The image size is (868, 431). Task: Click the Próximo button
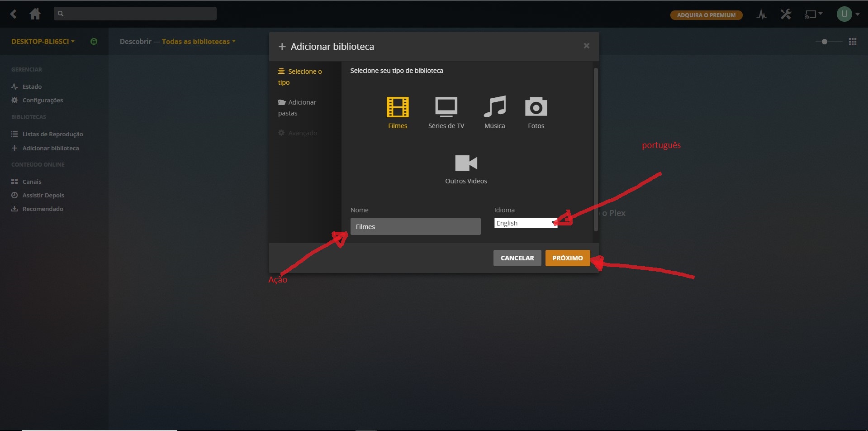point(568,258)
